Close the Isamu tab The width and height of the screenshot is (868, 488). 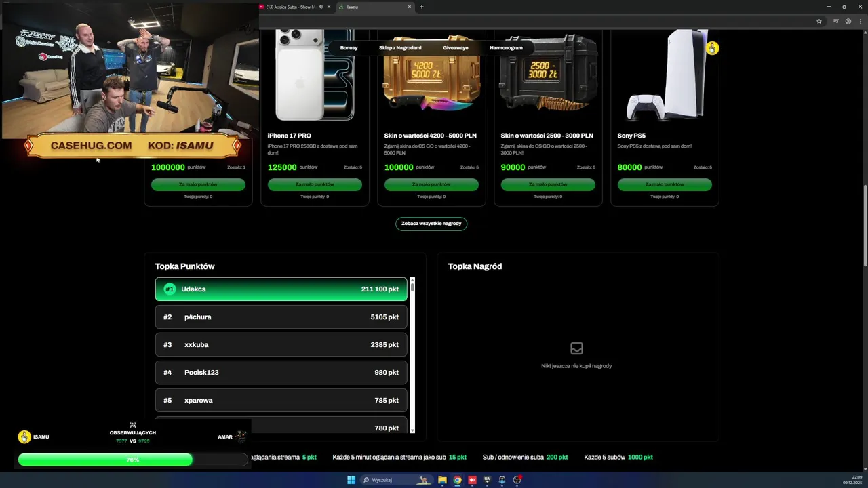pyautogui.click(x=410, y=7)
